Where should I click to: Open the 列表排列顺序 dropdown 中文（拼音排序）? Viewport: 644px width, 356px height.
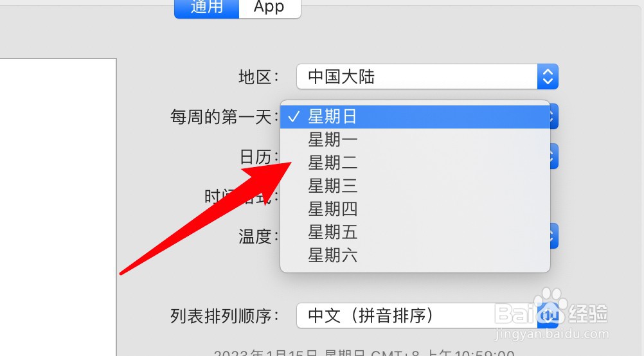click(x=427, y=316)
